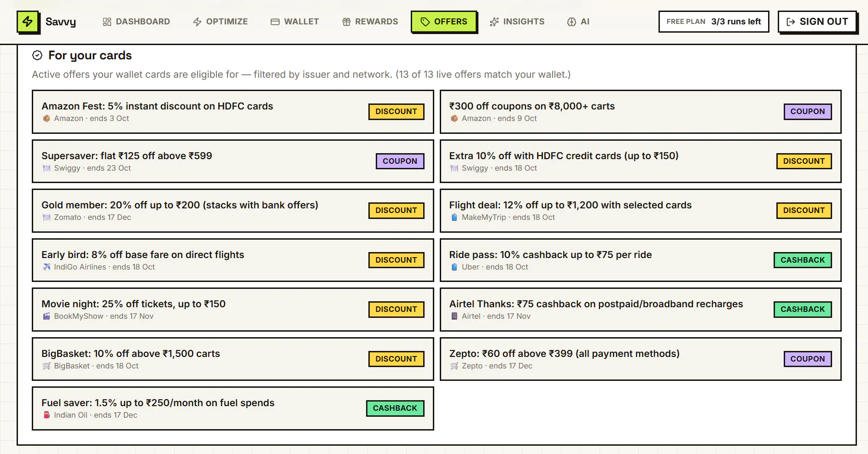The height and width of the screenshot is (454, 868).
Task: Select the Ride pass 10% cashback offer title
Action: [551, 255]
